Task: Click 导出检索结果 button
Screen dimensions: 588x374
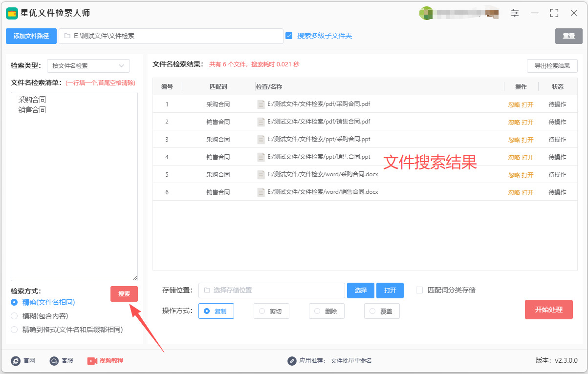Action: click(x=552, y=66)
